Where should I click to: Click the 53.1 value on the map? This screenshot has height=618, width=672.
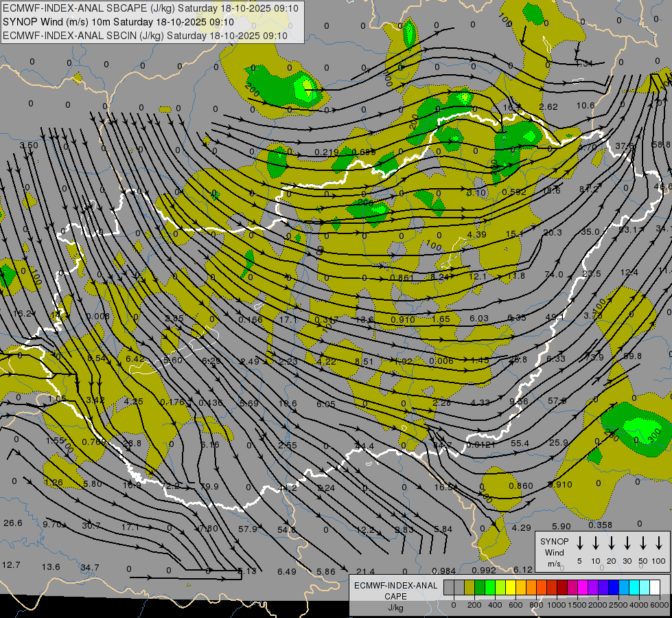click(628, 230)
